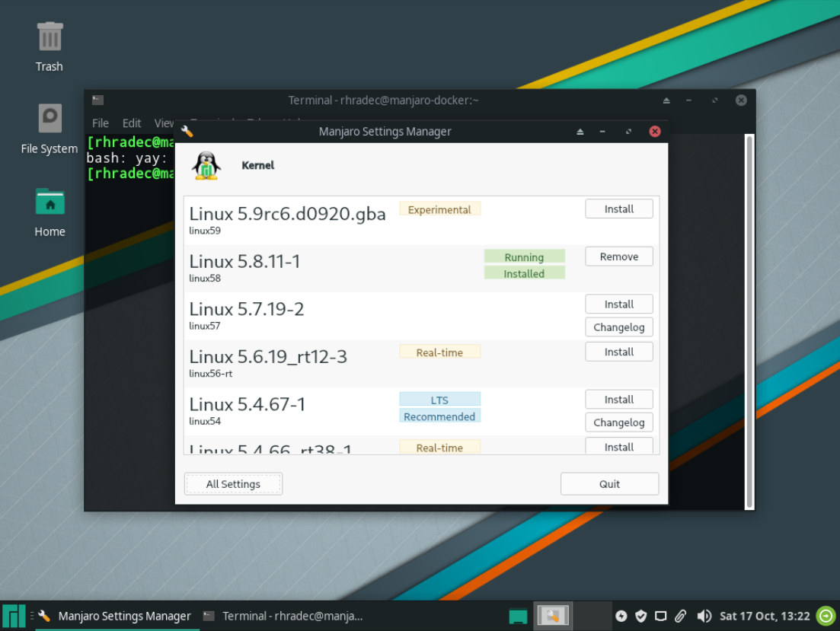
Task: Install Linux 5.4.66 rt38 real-time kernel
Action: click(x=618, y=446)
